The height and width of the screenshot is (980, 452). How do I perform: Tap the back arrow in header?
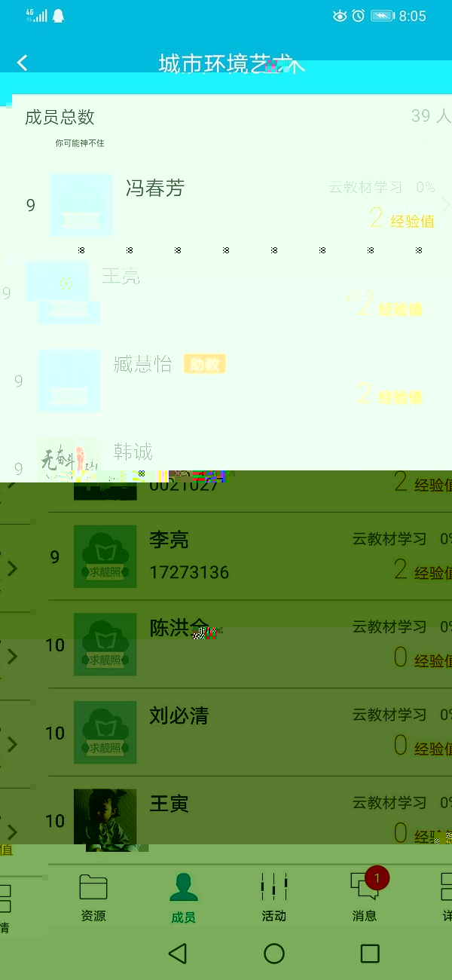pos(23,63)
